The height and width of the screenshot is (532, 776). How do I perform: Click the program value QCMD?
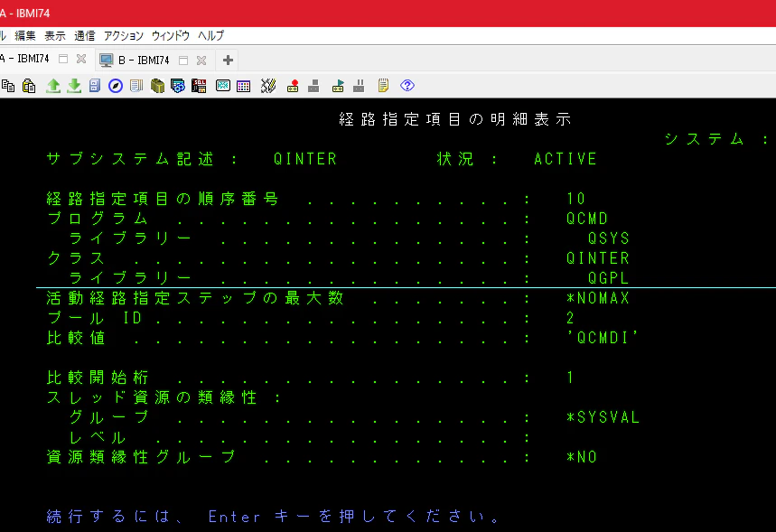587,219
